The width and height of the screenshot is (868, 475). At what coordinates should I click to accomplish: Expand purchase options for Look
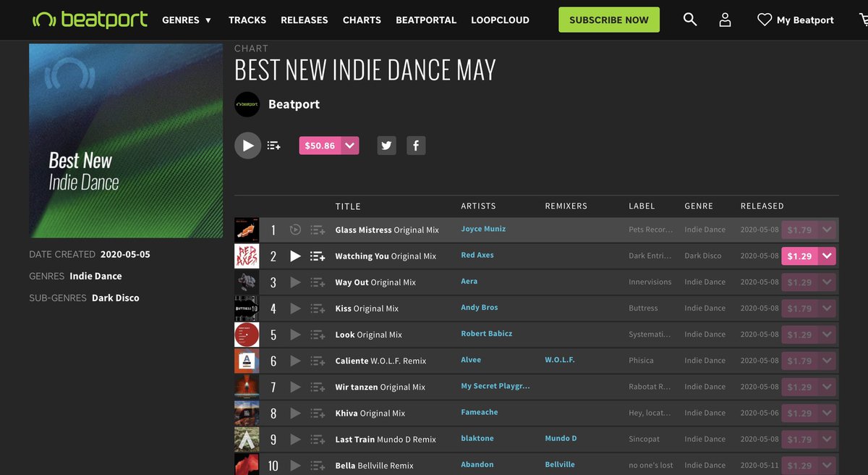tap(827, 335)
